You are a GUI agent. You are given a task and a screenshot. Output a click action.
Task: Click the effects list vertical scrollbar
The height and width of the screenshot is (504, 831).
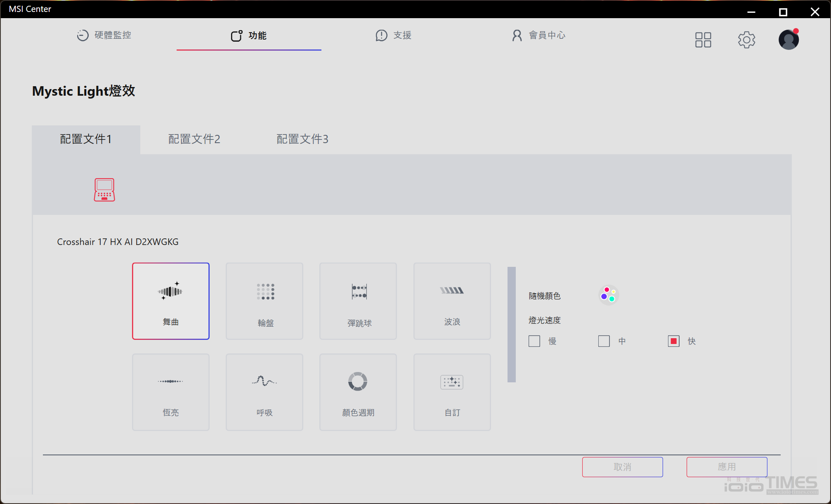[x=512, y=324]
